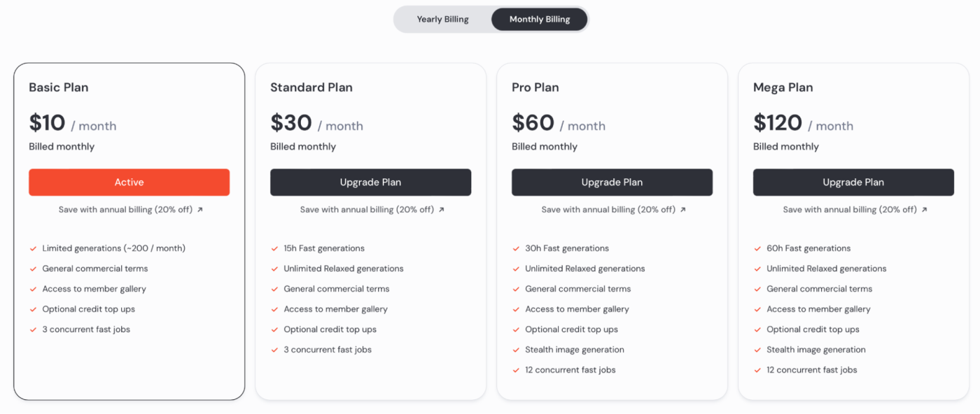Click 12 concurrent fast jobs in Mega Plan
This screenshot has width=980, height=414.
point(812,370)
